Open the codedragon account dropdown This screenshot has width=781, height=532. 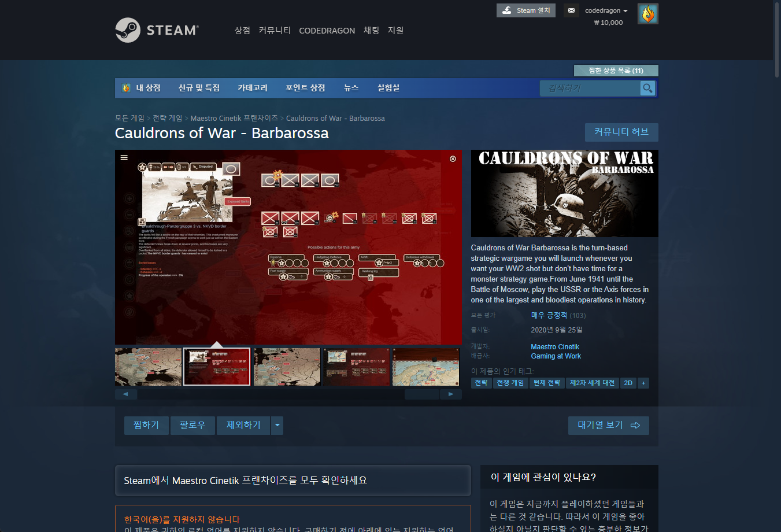[606, 10]
